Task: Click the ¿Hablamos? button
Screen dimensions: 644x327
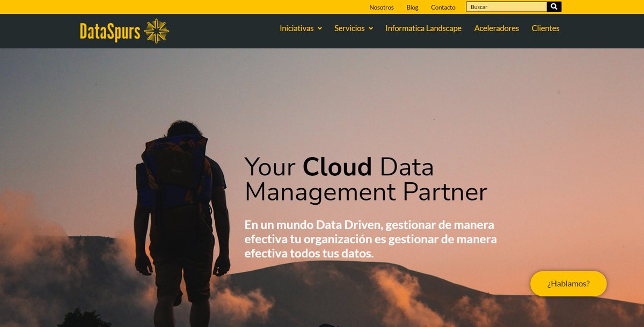Action: tap(568, 284)
